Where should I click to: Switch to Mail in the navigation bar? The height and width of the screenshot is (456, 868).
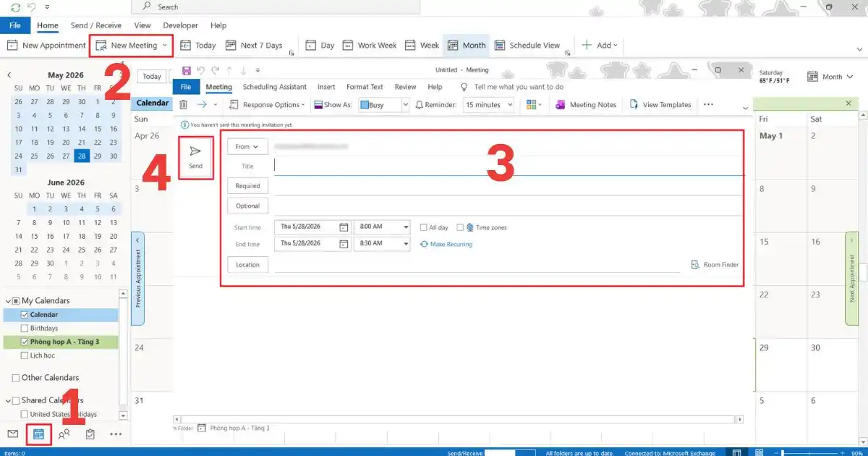[12, 434]
